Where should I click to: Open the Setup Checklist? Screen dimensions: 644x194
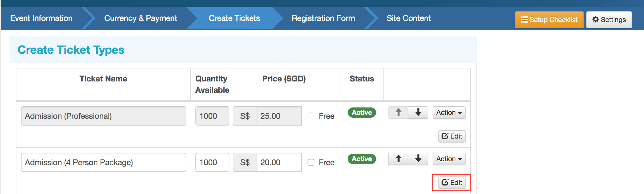tap(549, 20)
